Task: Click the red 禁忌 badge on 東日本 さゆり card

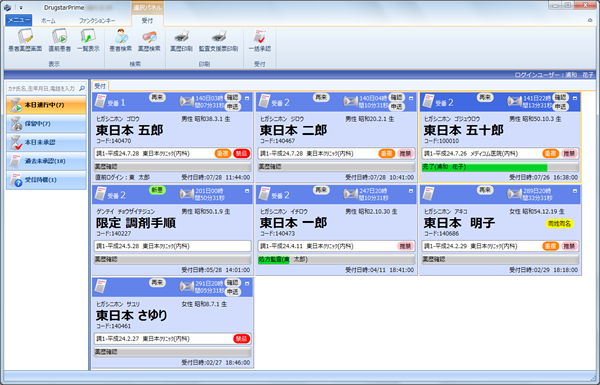Action: pos(241,339)
